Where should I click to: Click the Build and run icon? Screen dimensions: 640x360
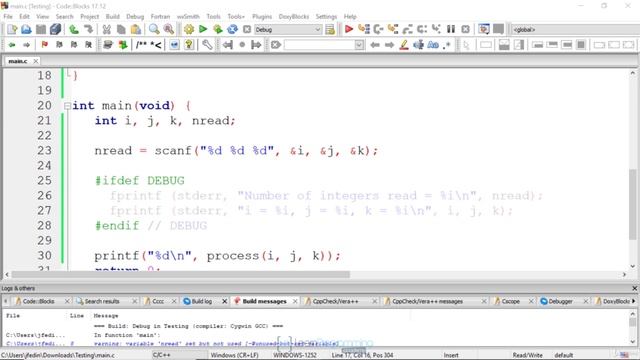[x=218, y=29]
